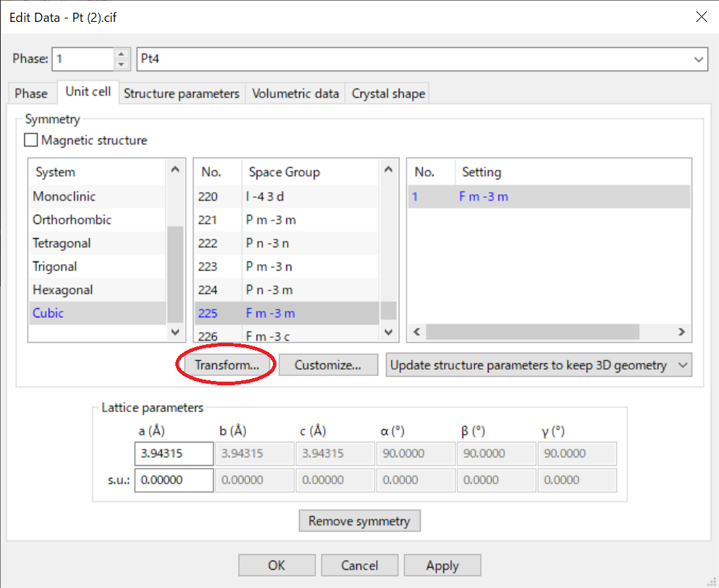Close the Edit Data window

pos(701,17)
